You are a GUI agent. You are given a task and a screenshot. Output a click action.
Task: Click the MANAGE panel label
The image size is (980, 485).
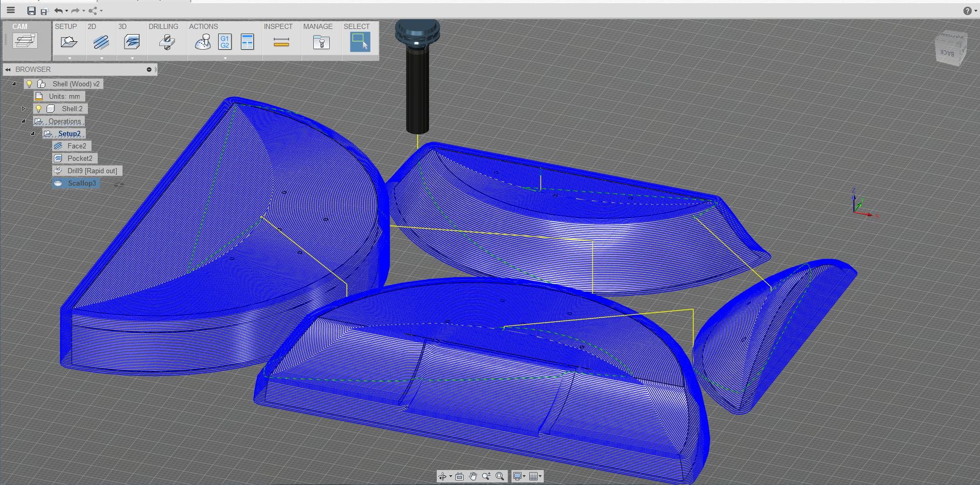pyautogui.click(x=318, y=26)
